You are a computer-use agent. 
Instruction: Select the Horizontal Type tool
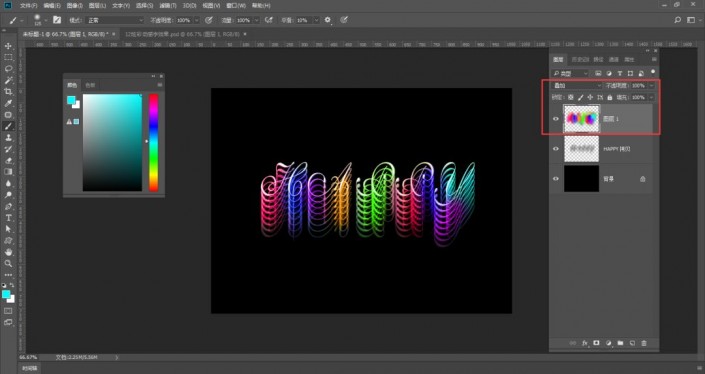(x=8, y=218)
